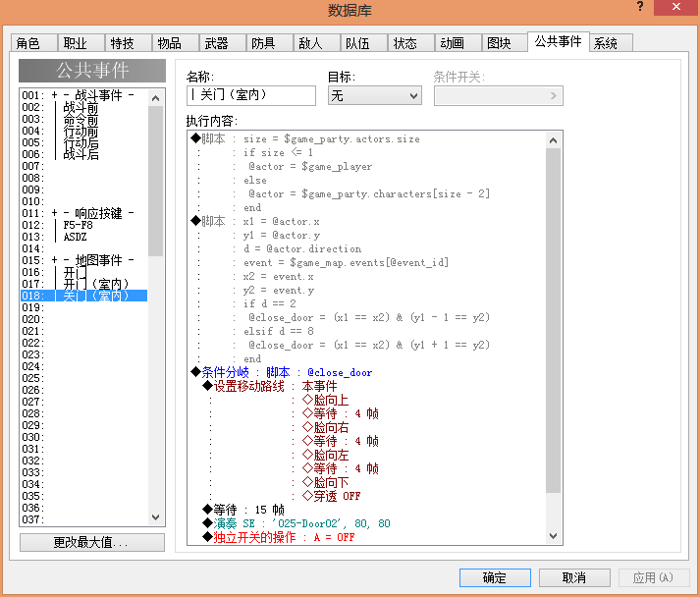This screenshot has width=700, height=597.
Task: Click the 更改最大值 button
Action: (92, 543)
